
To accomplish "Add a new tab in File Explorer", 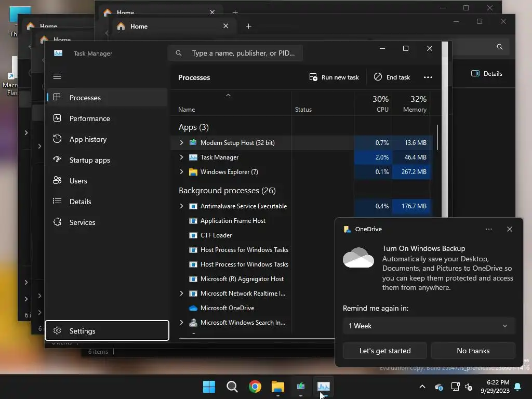I will (x=249, y=26).
